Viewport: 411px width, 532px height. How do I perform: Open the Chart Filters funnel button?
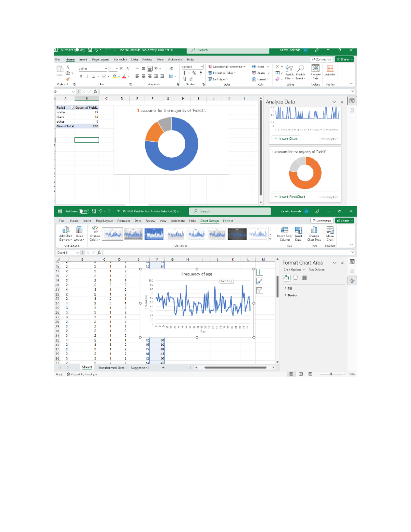click(x=259, y=290)
